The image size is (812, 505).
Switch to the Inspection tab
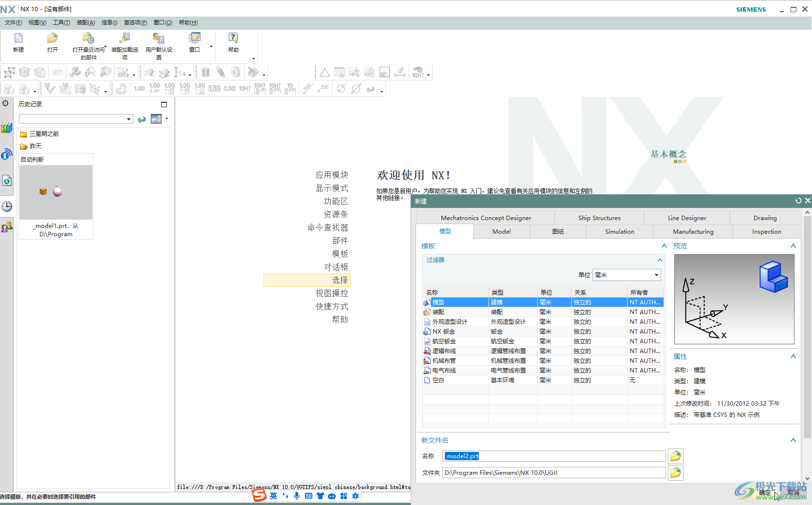[x=766, y=232]
